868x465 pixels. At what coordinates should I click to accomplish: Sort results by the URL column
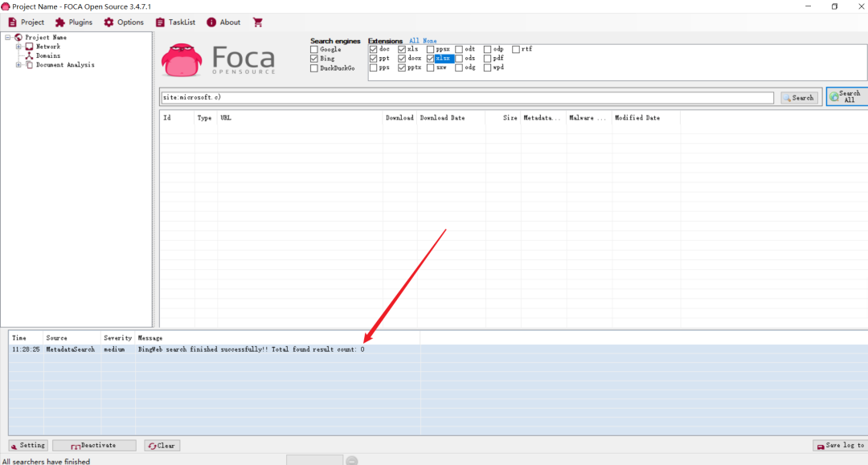coord(300,118)
